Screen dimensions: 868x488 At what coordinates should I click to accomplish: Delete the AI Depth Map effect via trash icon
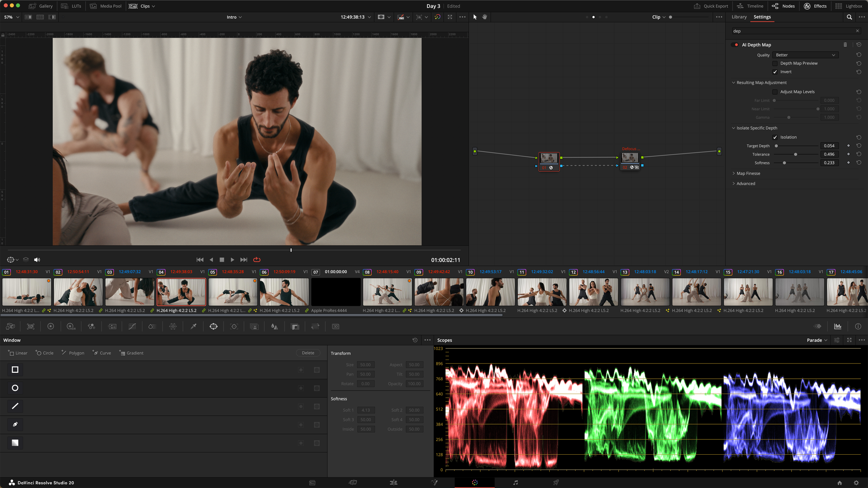845,45
